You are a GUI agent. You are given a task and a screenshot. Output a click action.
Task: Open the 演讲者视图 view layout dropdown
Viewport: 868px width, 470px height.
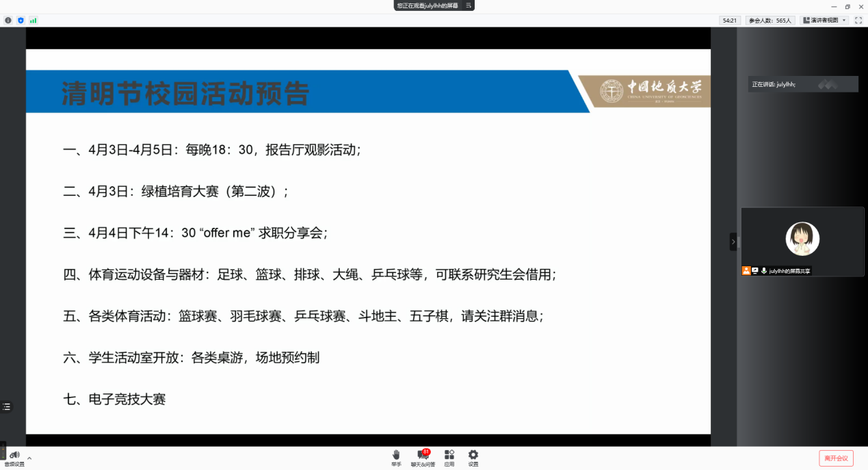click(825, 21)
